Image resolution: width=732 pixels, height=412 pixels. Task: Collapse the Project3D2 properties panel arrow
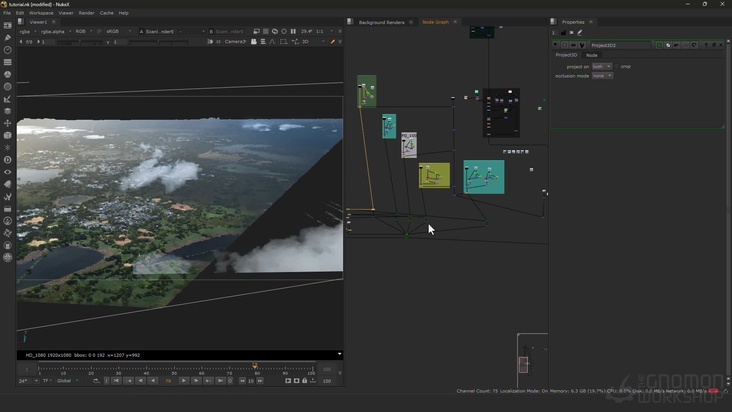click(x=556, y=45)
